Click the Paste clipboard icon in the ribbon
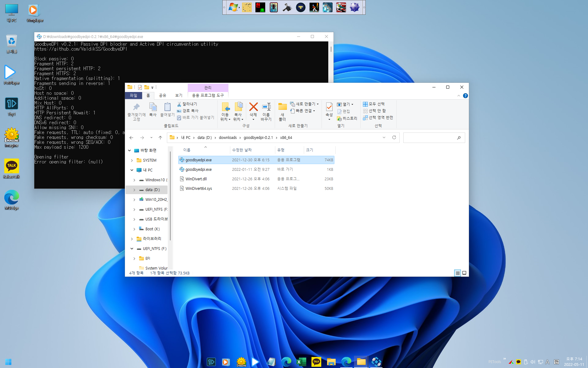Image resolution: width=588 pixels, height=368 pixels. tap(167, 110)
